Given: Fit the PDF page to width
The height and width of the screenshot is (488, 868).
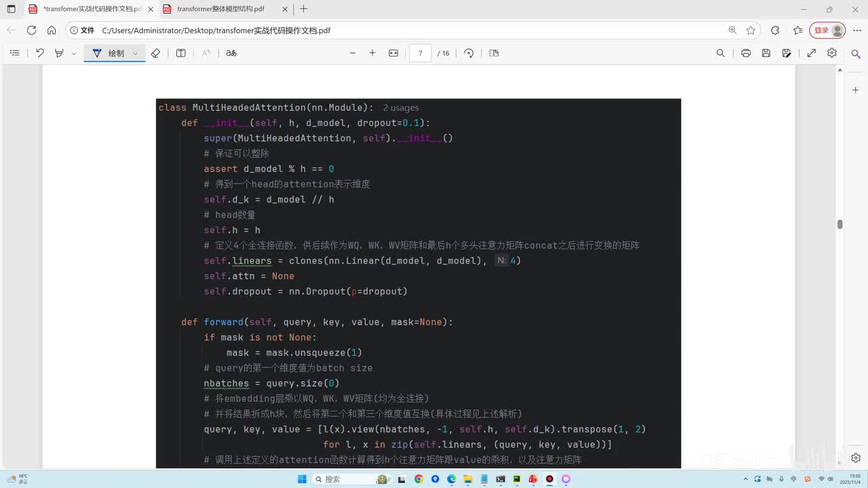Looking at the screenshot, I should click(x=393, y=53).
